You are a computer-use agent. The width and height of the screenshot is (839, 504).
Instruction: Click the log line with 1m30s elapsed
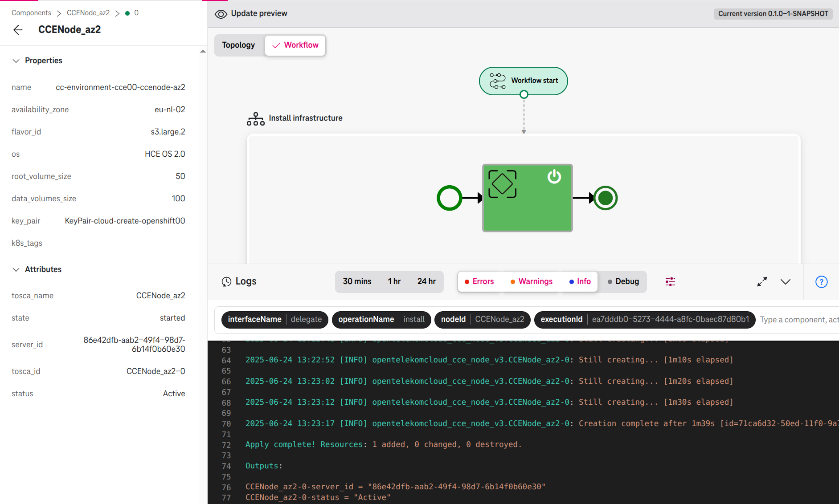[489, 402]
